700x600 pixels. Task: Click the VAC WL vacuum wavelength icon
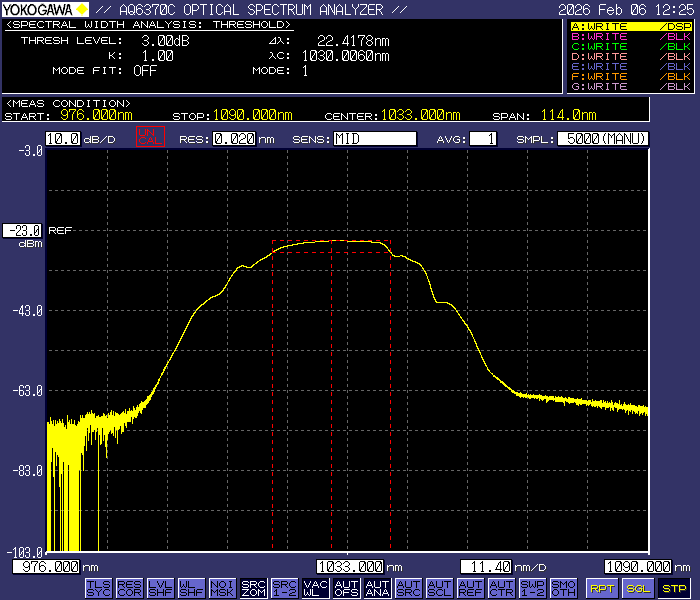click(316, 588)
